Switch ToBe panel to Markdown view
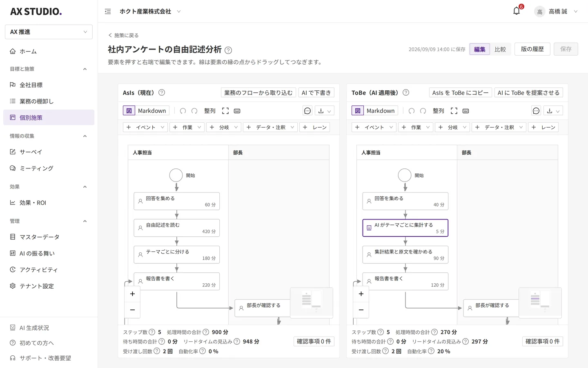 [381, 110]
